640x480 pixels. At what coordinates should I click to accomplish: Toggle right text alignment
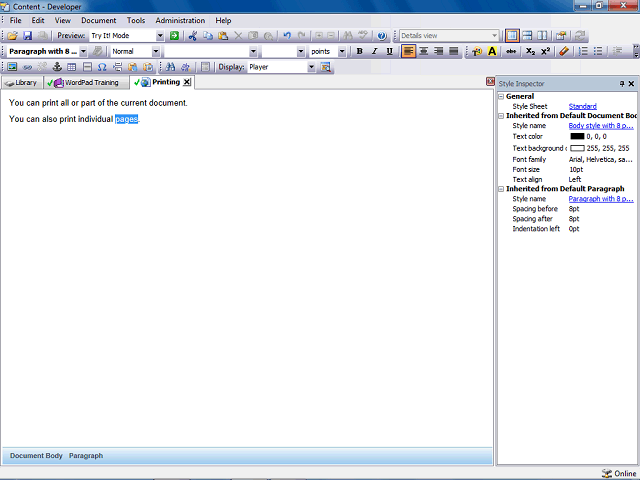click(439, 51)
